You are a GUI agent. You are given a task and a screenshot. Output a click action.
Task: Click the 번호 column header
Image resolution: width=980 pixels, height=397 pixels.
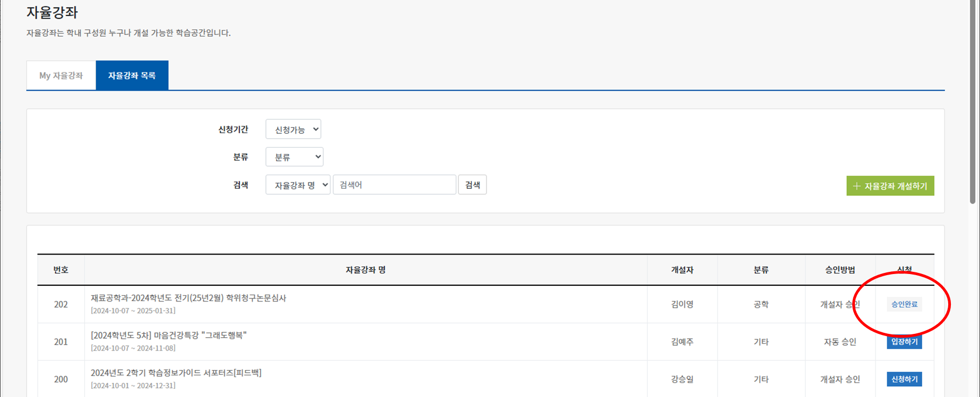coord(61,270)
